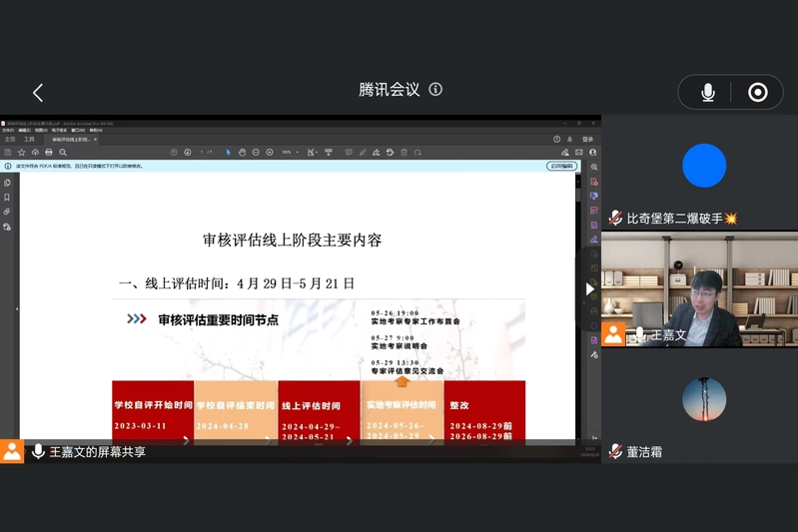Screen dimensions: 798x532
Task: Enable the hand pan tool
Action: pos(242,152)
